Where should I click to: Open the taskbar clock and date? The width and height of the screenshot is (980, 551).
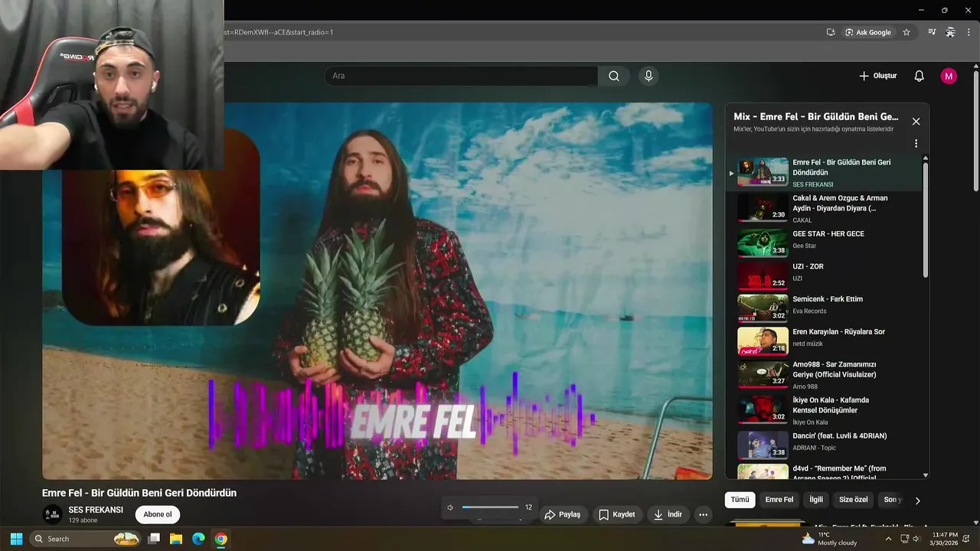coord(944,539)
